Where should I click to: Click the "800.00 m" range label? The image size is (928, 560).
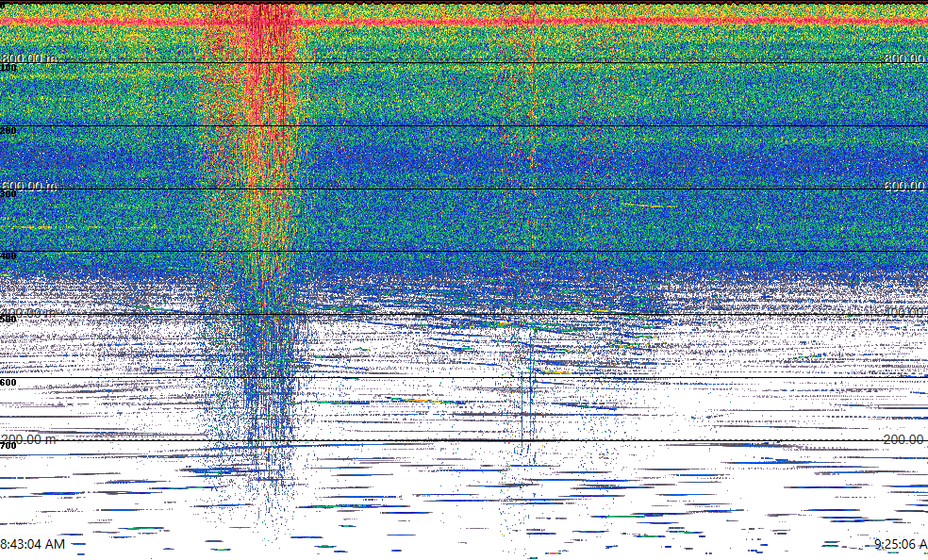[x=29, y=58]
